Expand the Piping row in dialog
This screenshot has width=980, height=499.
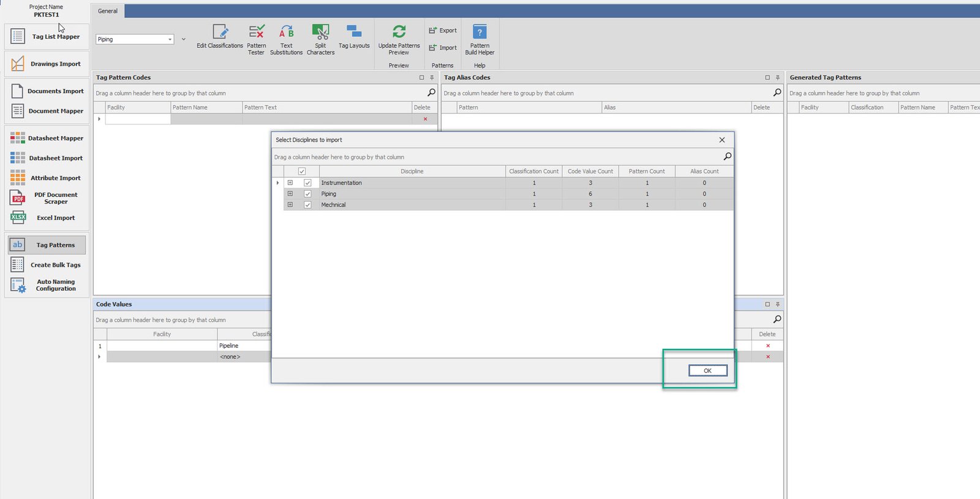pyautogui.click(x=290, y=194)
